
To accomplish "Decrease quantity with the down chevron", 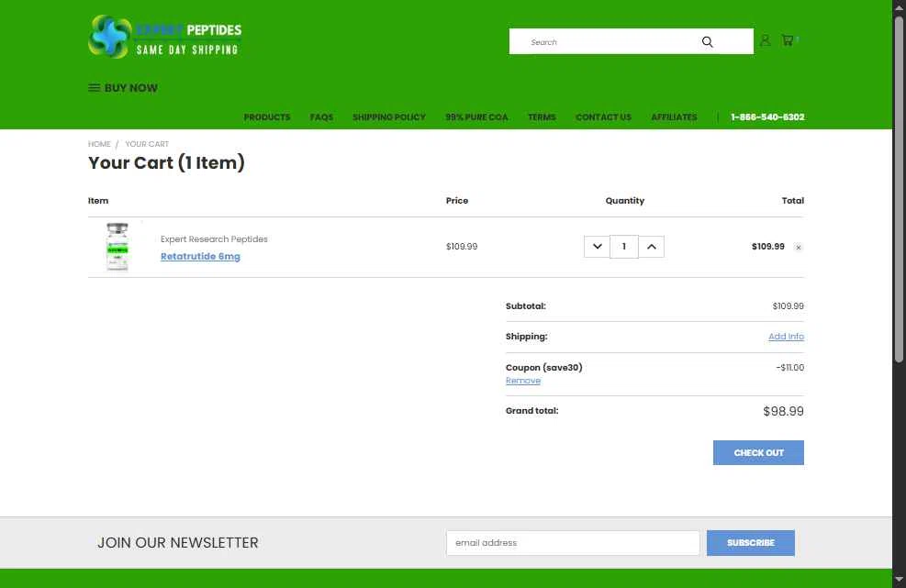I will (597, 247).
